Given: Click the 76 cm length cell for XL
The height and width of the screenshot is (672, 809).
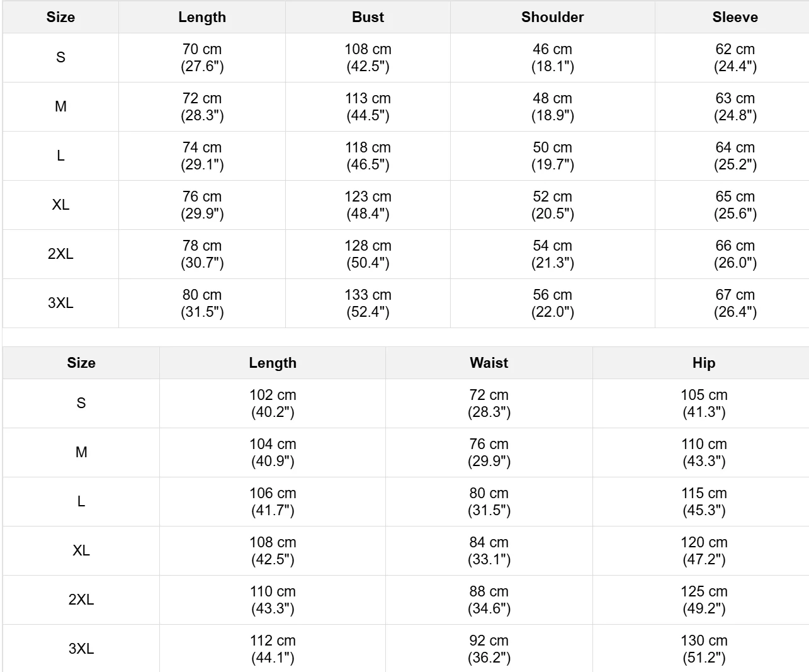Looking at the screenshot, I should click(x=201, y=205).
